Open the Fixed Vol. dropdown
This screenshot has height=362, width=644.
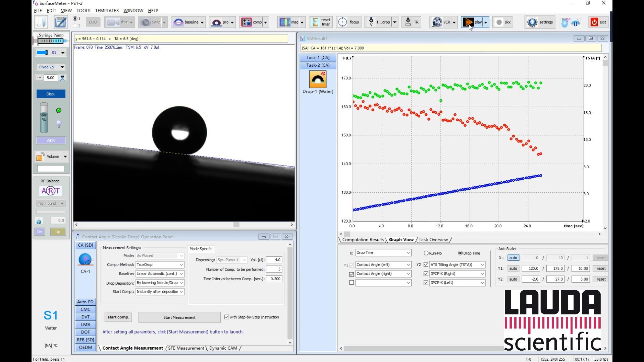tap(62, 67)
